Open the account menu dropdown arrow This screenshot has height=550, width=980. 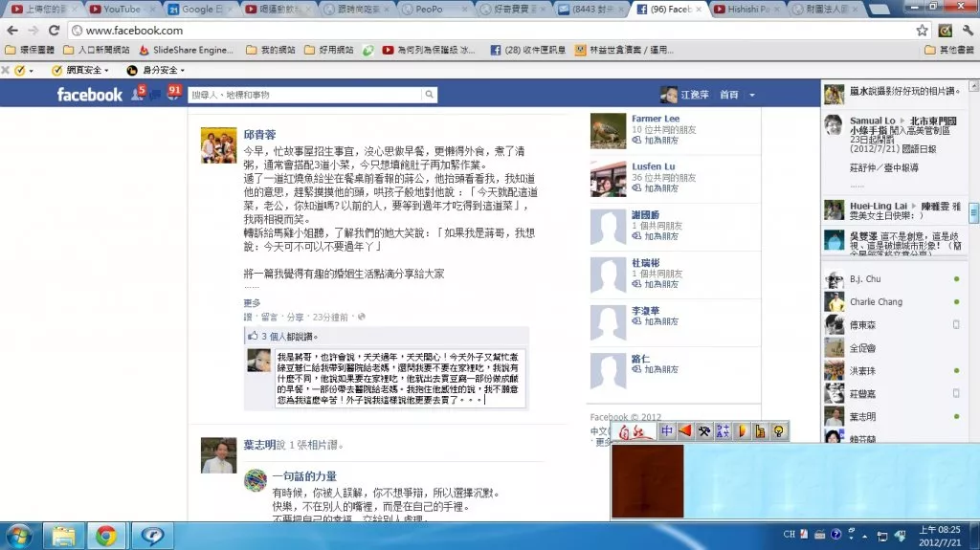pyautogui.click(x=752, y=95)
